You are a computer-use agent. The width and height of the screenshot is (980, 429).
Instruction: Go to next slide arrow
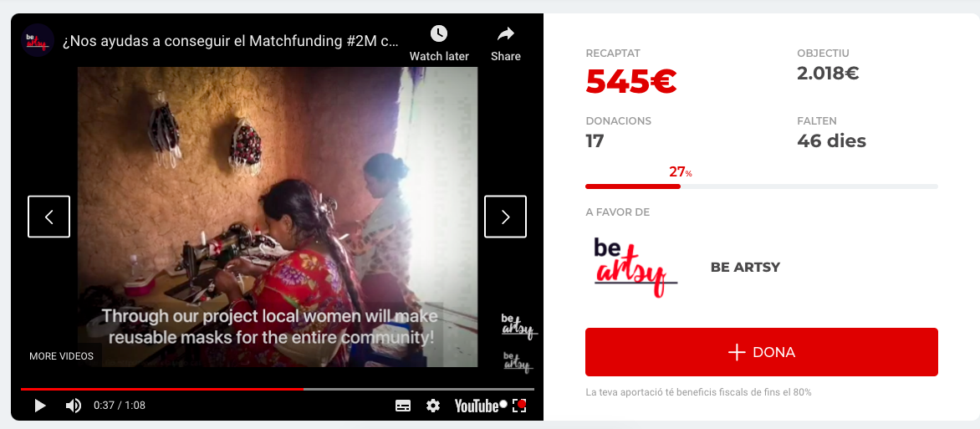click(506, 217)
